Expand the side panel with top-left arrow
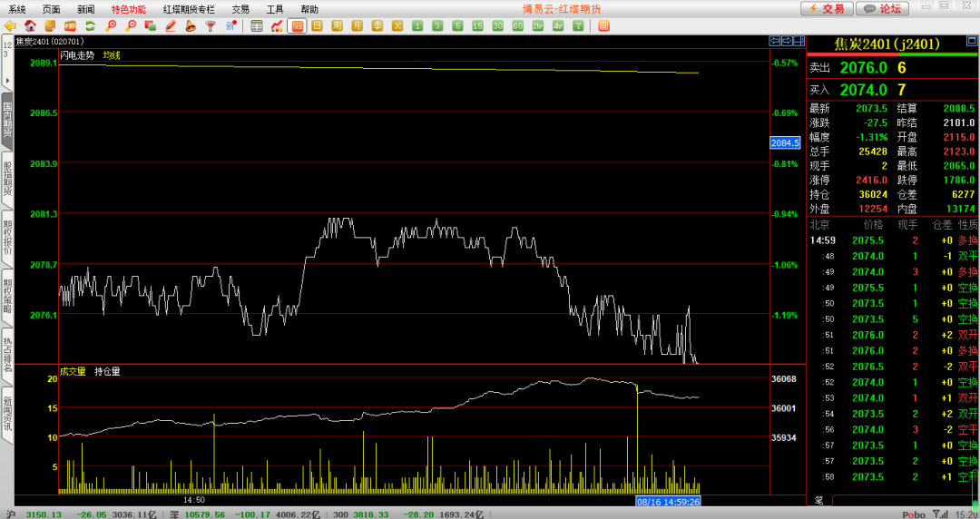 point(7,79)
